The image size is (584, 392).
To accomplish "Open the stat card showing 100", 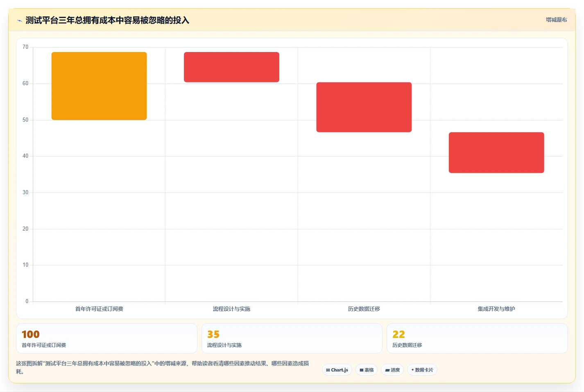I will pyautogui.click(x=106, y=338).
